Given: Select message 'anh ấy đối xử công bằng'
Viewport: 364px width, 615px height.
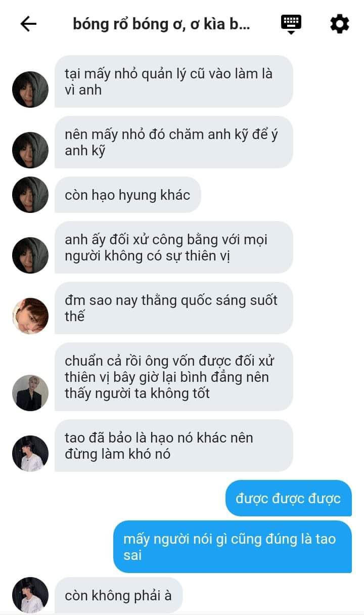Looking at the screenshot, I should [x=174, y=247].
